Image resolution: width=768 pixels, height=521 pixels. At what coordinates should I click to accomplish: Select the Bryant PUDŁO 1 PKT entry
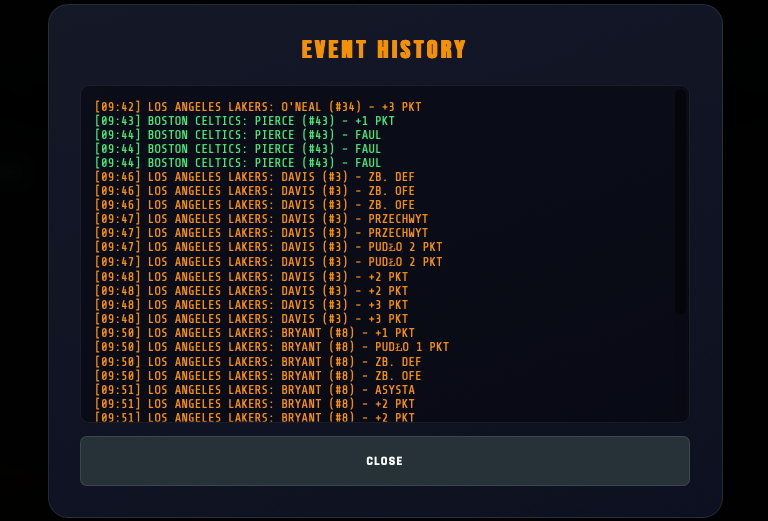pyautogui.click(x=272, y=347)
